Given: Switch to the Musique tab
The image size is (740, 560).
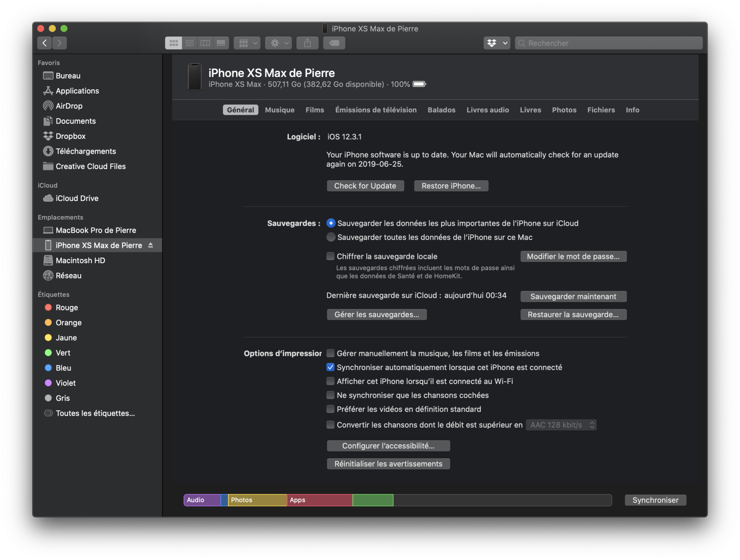Looking at the screenshot, I should 280,110.
